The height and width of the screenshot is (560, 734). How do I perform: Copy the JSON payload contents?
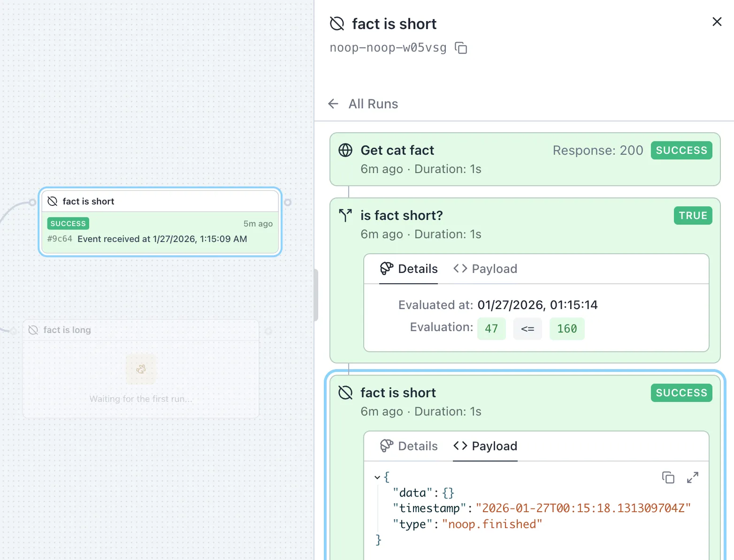click(x=668, y=477)
